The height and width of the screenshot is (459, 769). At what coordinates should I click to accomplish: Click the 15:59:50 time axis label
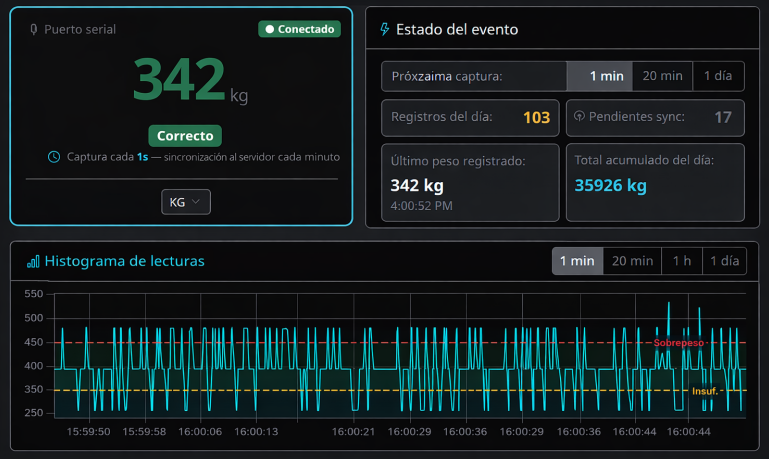click(x=88, y=432)
